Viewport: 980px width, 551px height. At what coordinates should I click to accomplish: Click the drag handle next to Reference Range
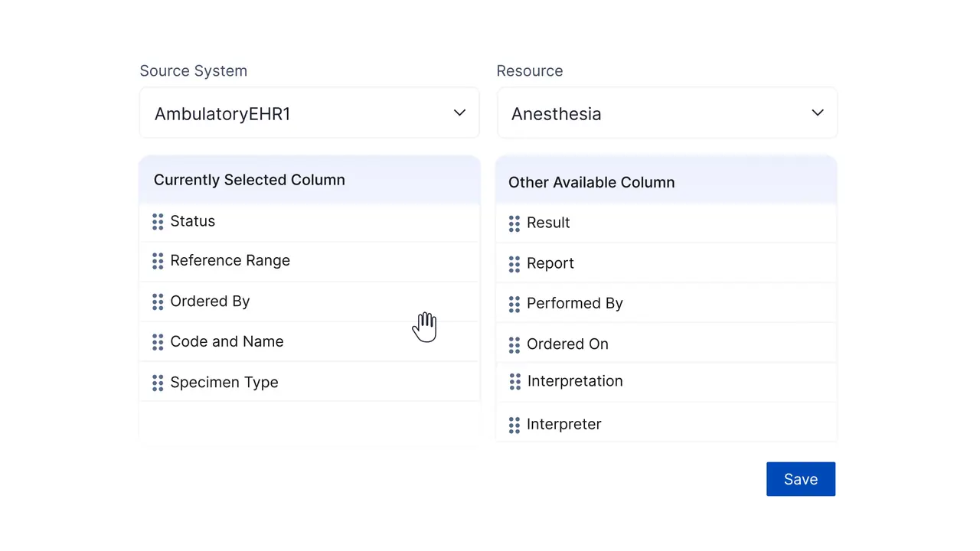158,261
